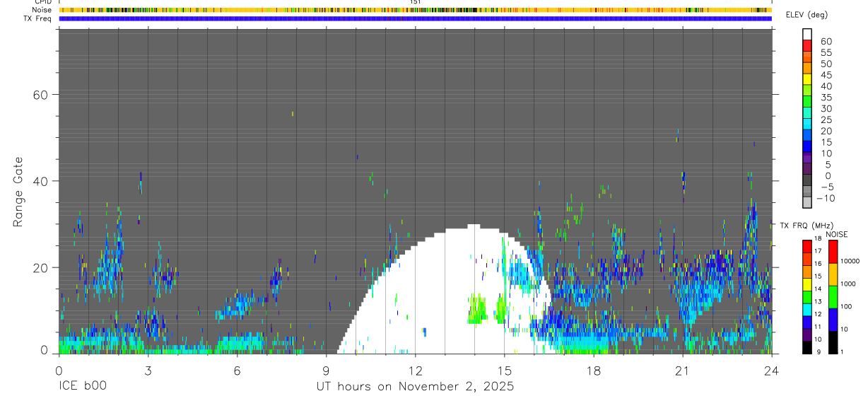This screenshot has width=868, height=401.
Task: Click the 'ELEV (deg)' colorbar title
Action: click(807, 15)
